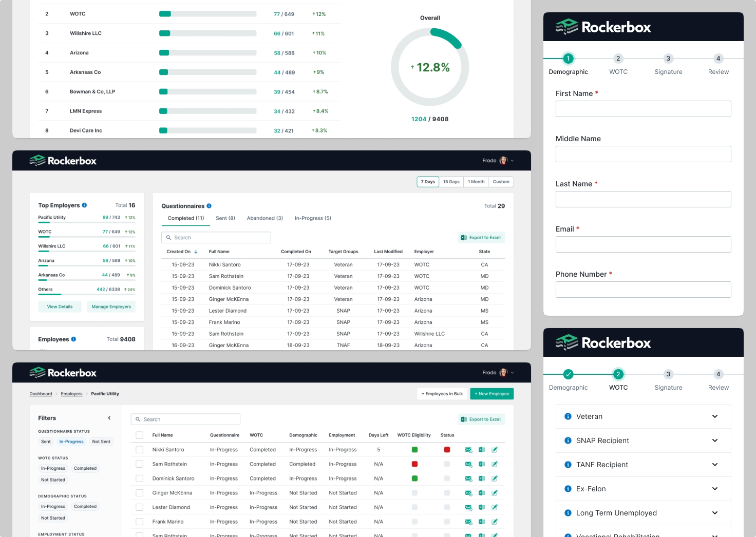Click the New Employee button
Screen dimensions: 756x537
point(492,394)
